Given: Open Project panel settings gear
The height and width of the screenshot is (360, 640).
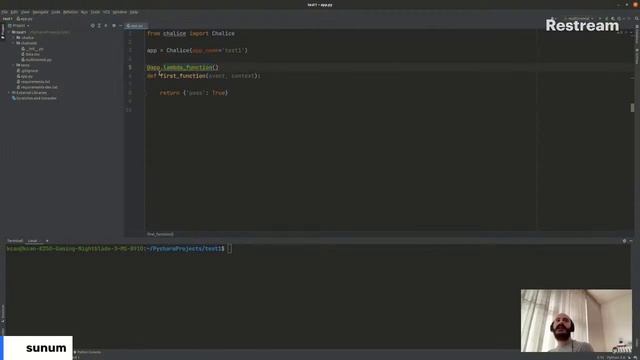Looking at the screenshot, I should tap(114, 26).
